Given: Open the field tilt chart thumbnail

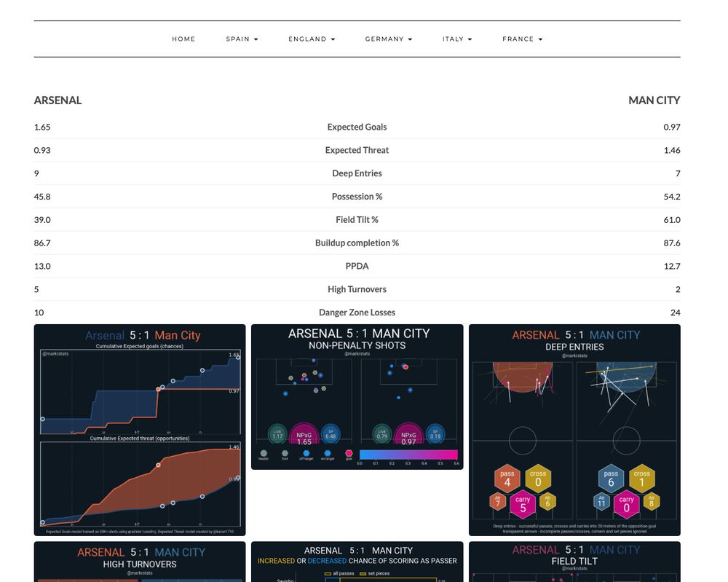Looking at the screenshot, I should [575, 562].
